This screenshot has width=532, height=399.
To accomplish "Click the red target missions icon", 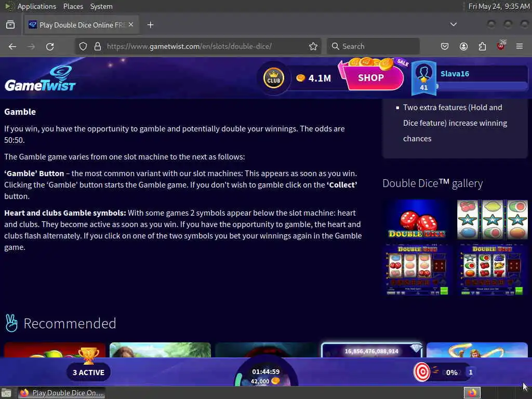I will pos(422,372).
